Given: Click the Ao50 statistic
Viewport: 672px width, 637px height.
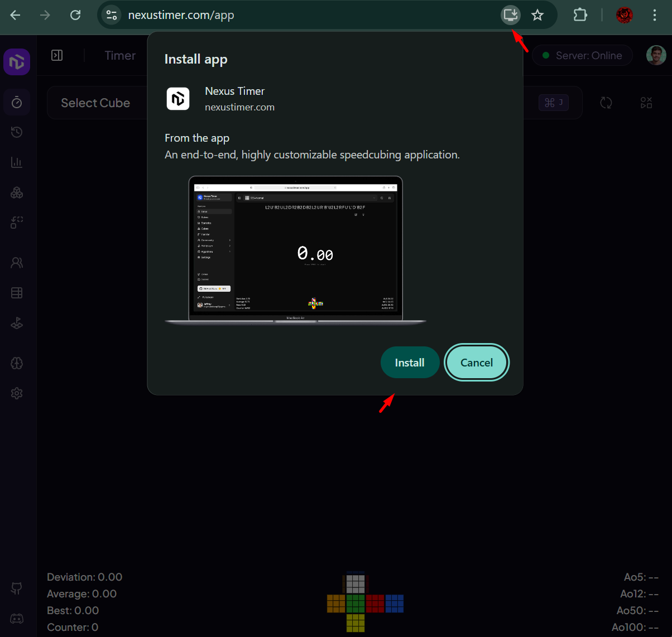Looking at the screenshot, I should click(x=638, y=611).
